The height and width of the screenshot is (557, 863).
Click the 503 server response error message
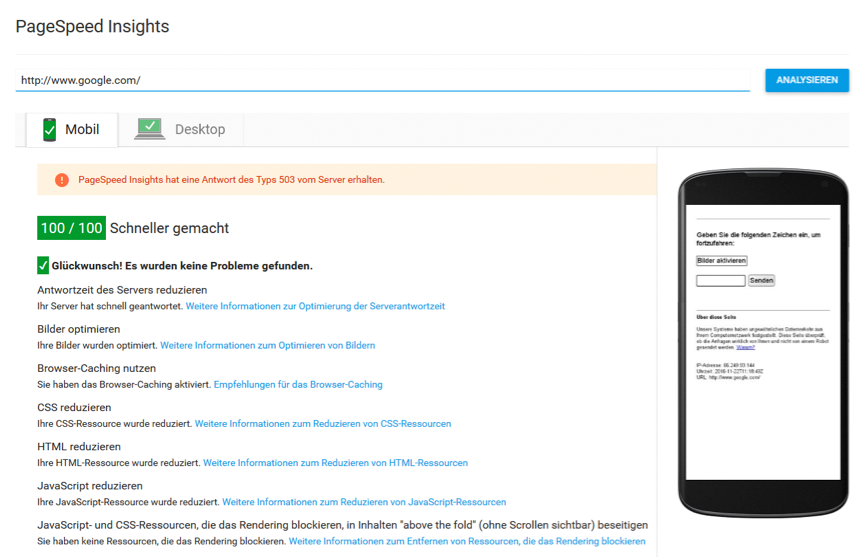click(x=231, y=180)
